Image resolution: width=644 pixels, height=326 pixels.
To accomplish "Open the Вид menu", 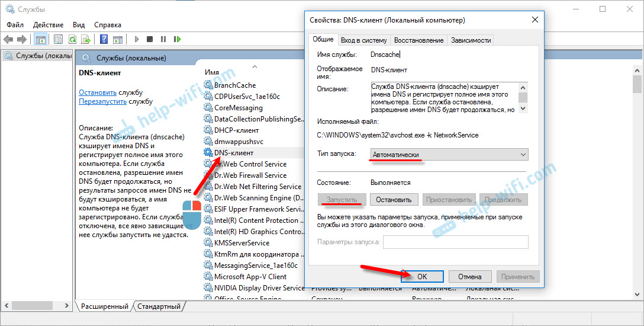I will pyautogui.click(x=79, y=25).
